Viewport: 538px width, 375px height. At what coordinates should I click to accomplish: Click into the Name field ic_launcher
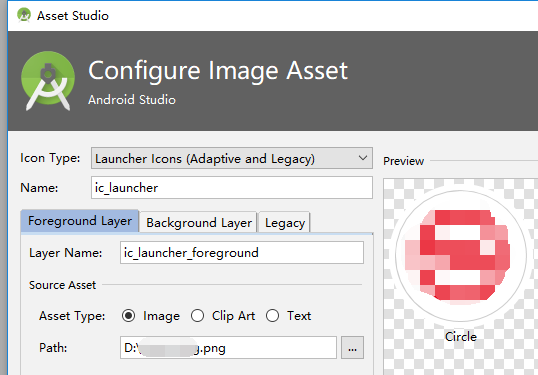click(232, 188)
